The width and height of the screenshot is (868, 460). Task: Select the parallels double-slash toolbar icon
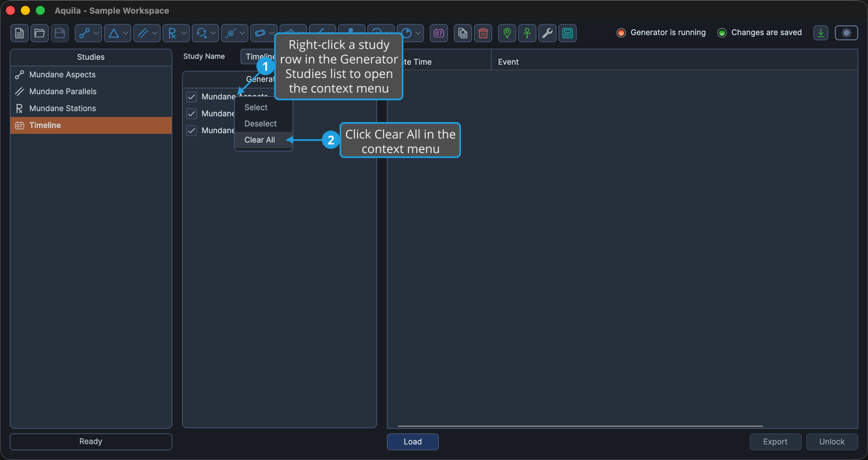[x=143, y=33]
